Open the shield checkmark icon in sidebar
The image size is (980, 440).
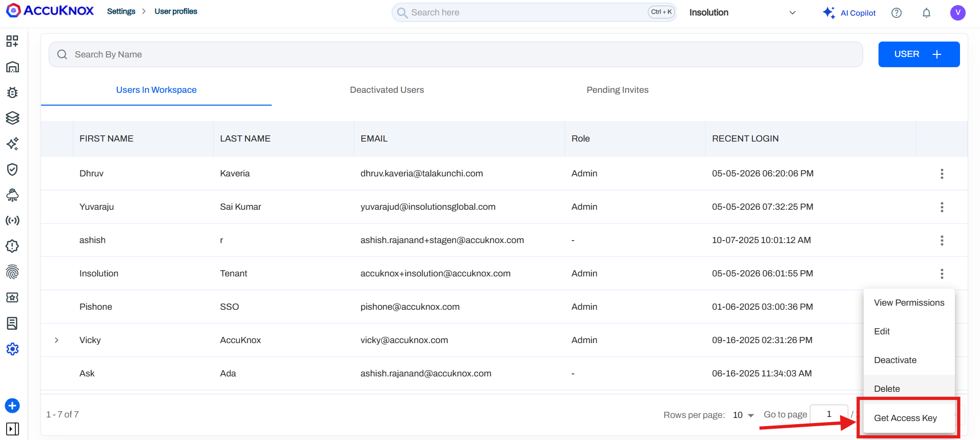point(12,169)
